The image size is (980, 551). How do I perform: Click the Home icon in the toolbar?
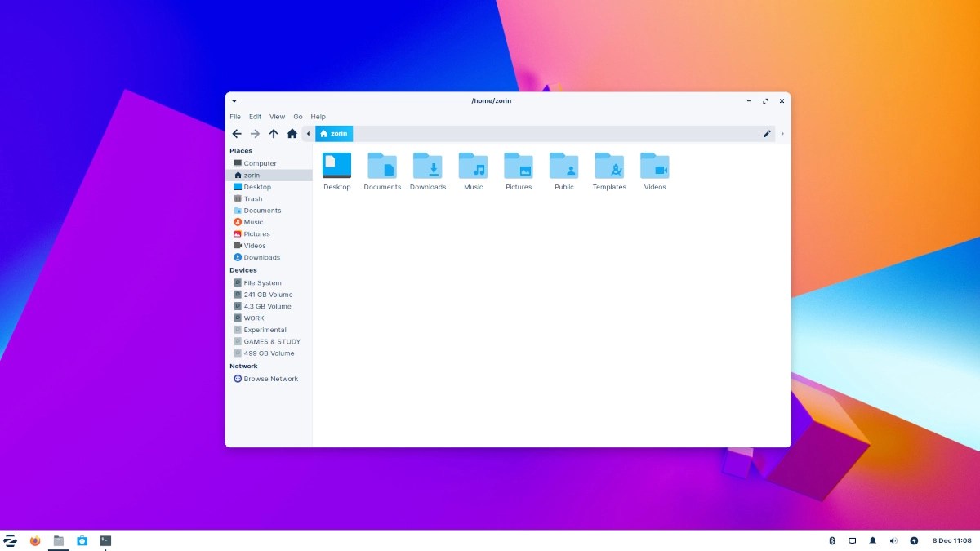pos(292,133)
